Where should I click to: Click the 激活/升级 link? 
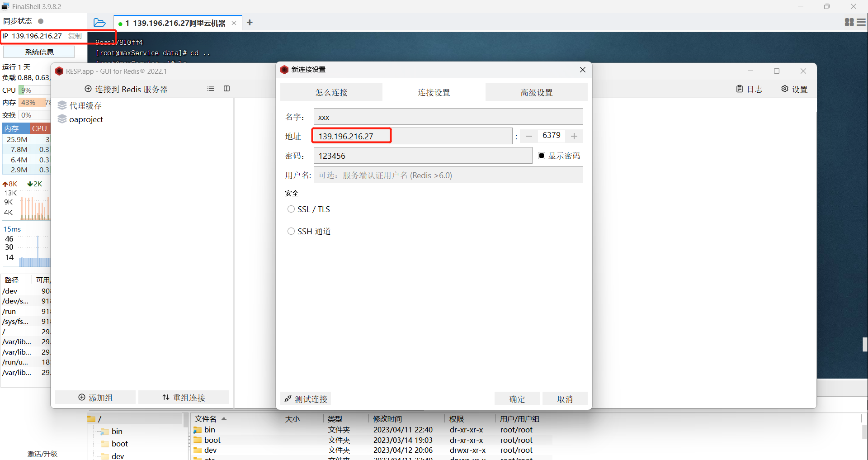[x=42, y=454]
